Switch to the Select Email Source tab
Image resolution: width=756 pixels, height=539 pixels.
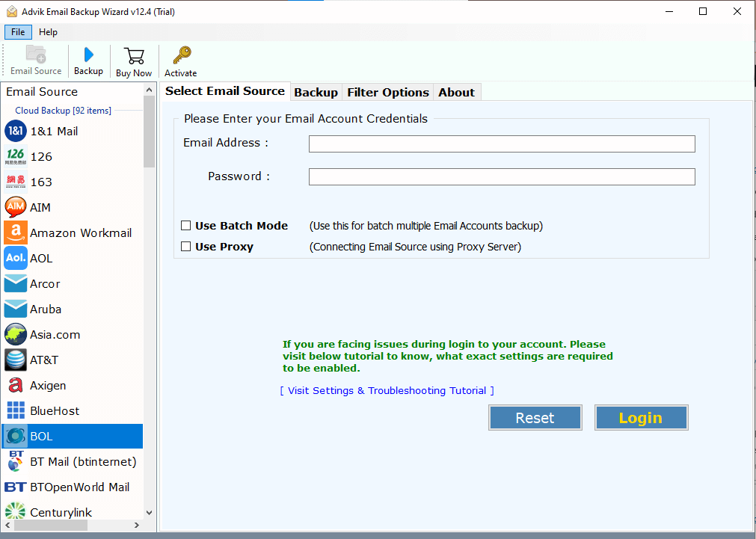tap(225, 91)
